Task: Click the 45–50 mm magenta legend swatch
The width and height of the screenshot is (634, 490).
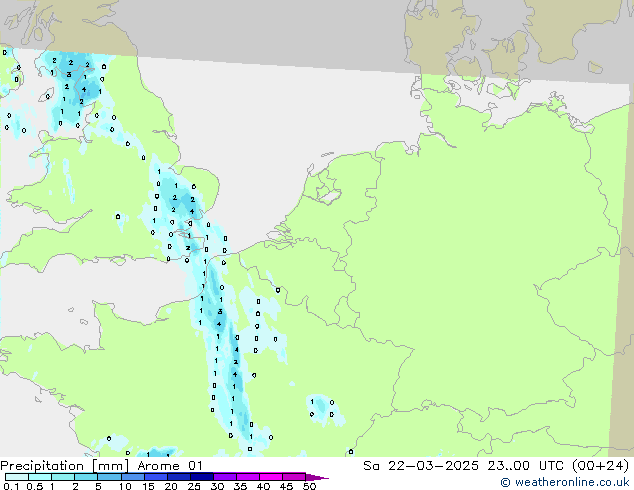Action: [294, 477]
